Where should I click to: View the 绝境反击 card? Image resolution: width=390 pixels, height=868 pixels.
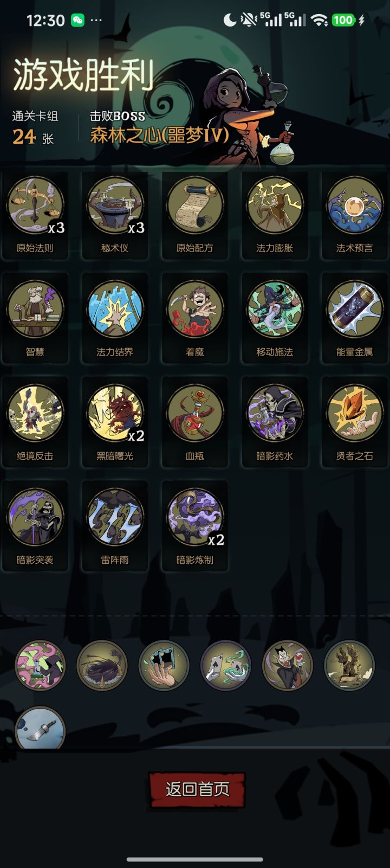tap(35, 422)
